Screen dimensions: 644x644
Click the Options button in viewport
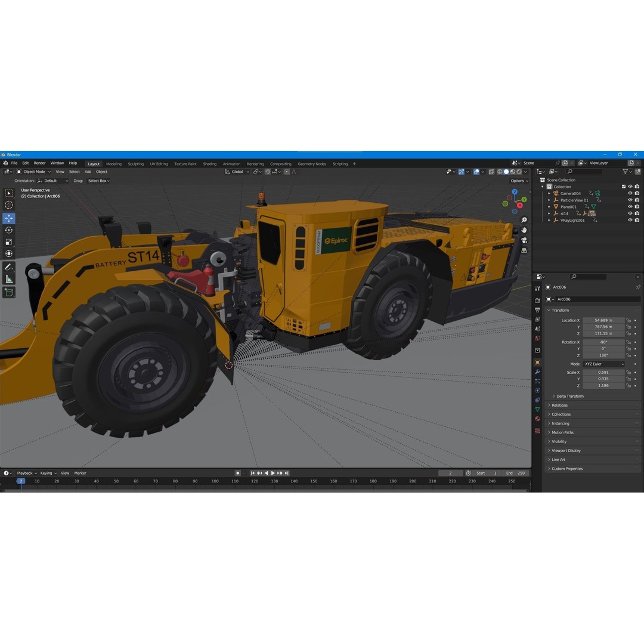coord(519,181)
